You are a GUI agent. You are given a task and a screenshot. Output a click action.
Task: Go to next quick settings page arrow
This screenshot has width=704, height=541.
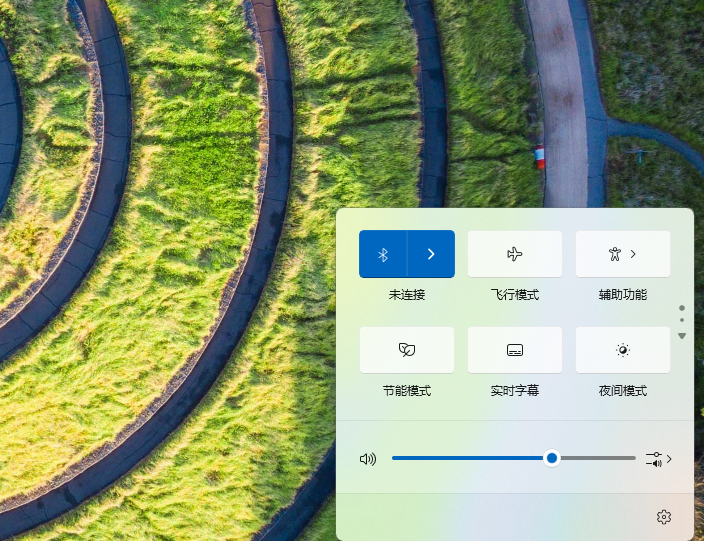point(682,336)
